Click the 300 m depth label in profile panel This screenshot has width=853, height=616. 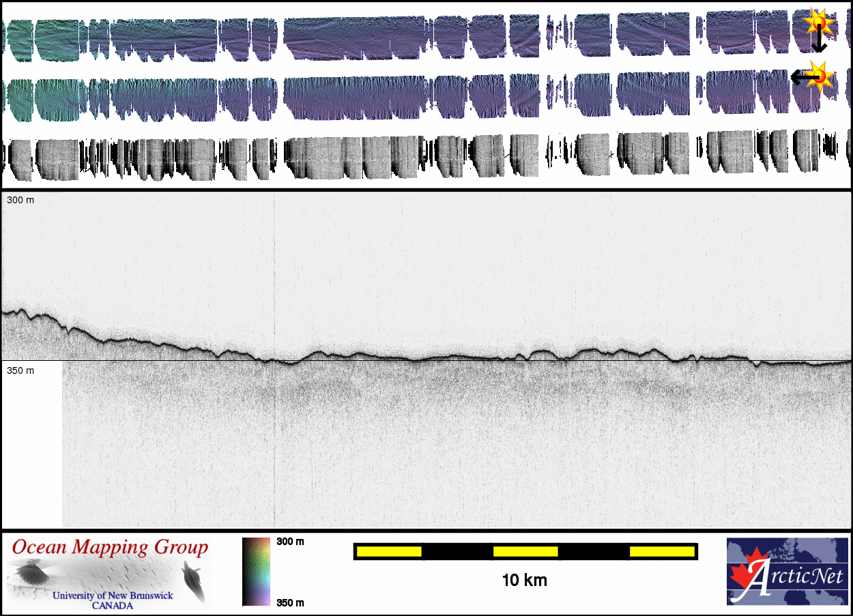[x=20, y=201]
